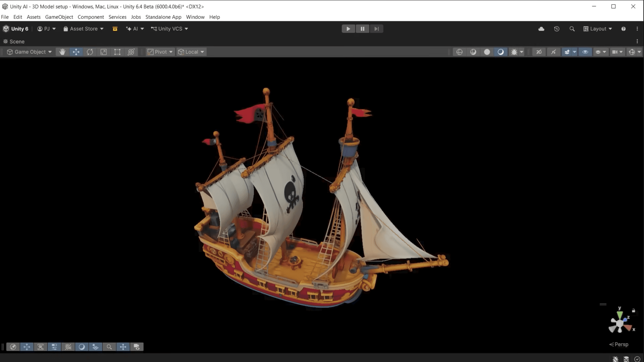The height and width of the screenshot is (362, 644).
Task: Toggle the orientation gizmo lock
Action: (633, 311)
